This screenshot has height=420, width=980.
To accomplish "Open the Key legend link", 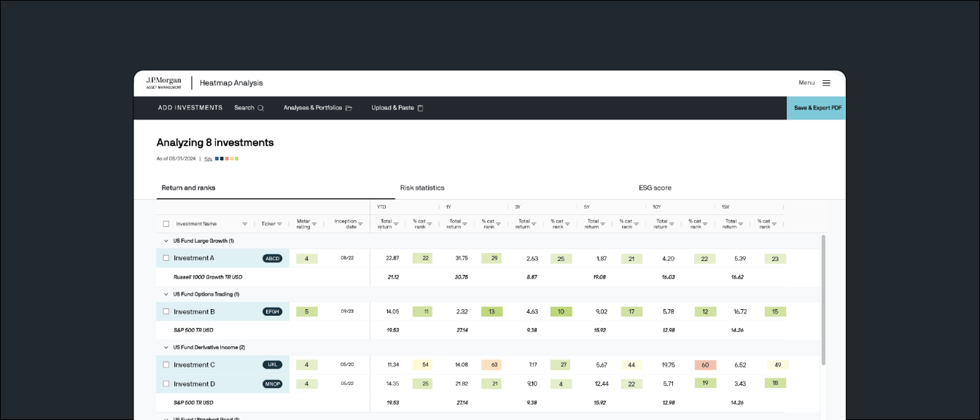I will tap(208, 158).
